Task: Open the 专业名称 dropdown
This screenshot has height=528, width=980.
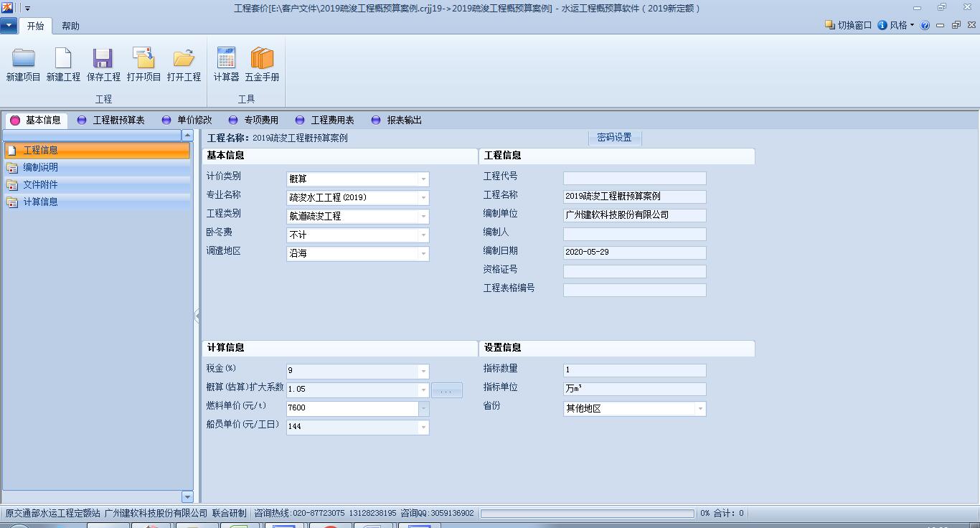Action: coord(423,197)
